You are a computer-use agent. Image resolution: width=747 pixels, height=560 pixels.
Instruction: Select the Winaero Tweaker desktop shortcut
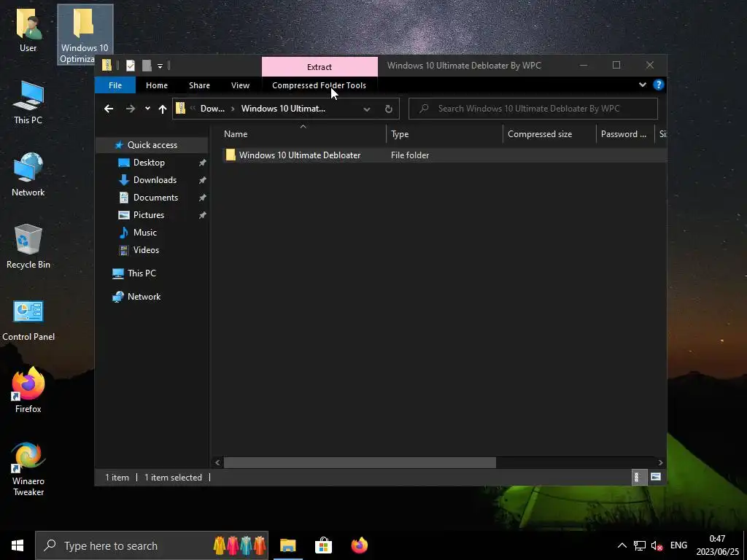click(x=28, y=469)
